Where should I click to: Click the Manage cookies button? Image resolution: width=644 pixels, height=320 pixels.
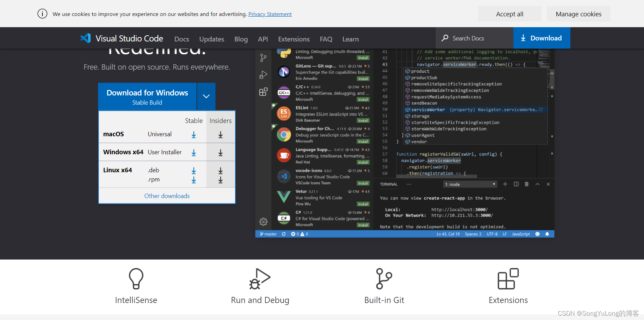coord(579,14)
